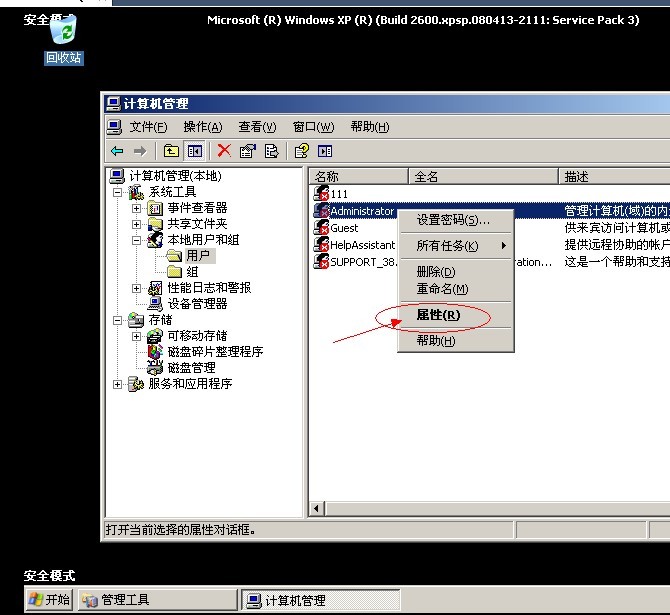
Task: Collapse the 存储 tree node
Action: [118, 321]
